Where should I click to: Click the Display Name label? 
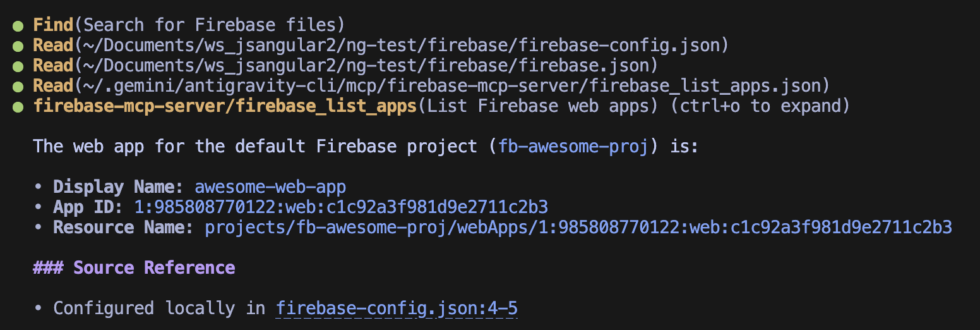tap(119, 187)
